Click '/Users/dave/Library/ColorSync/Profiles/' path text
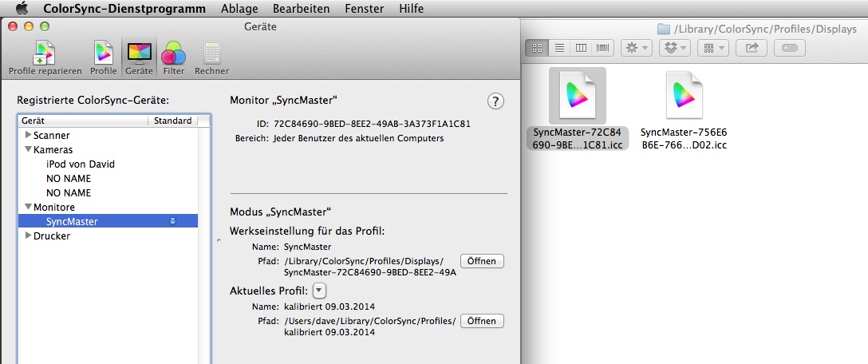 370,321
